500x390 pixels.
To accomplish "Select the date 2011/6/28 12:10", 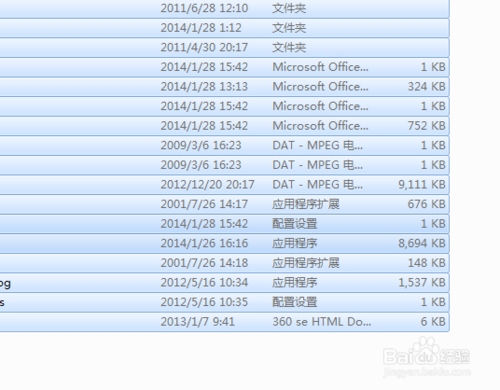I will pos(204,8).
